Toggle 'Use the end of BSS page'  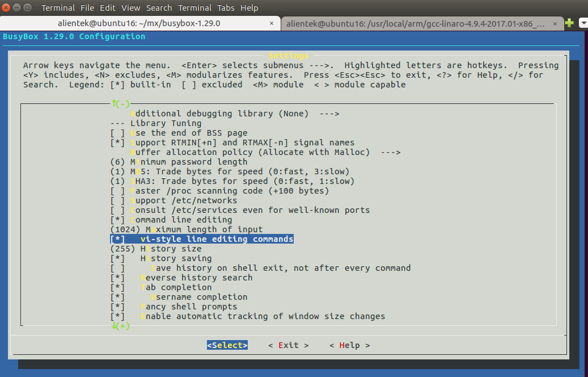pyautogui.click(x=179, y=133)
